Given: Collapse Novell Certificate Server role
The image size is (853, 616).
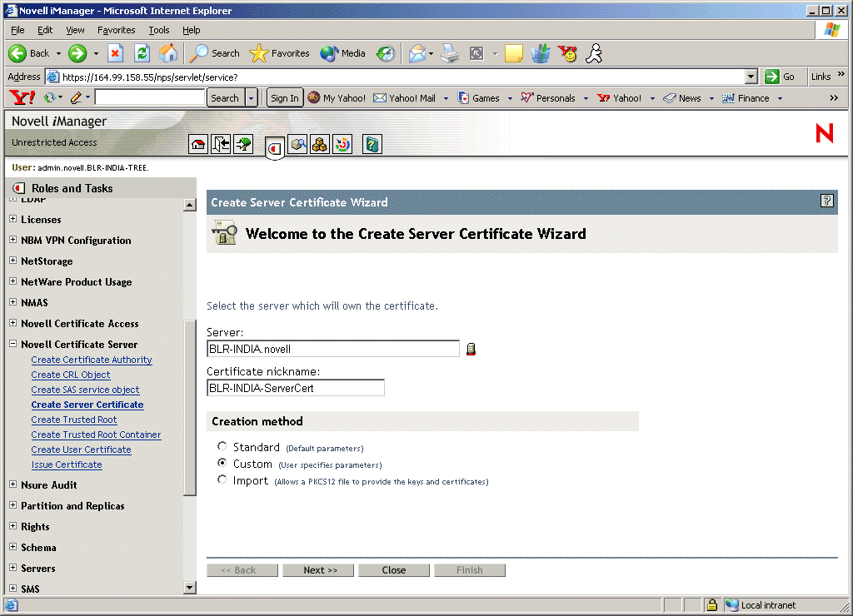Looking at the screenshot, I should click(13, 344).
